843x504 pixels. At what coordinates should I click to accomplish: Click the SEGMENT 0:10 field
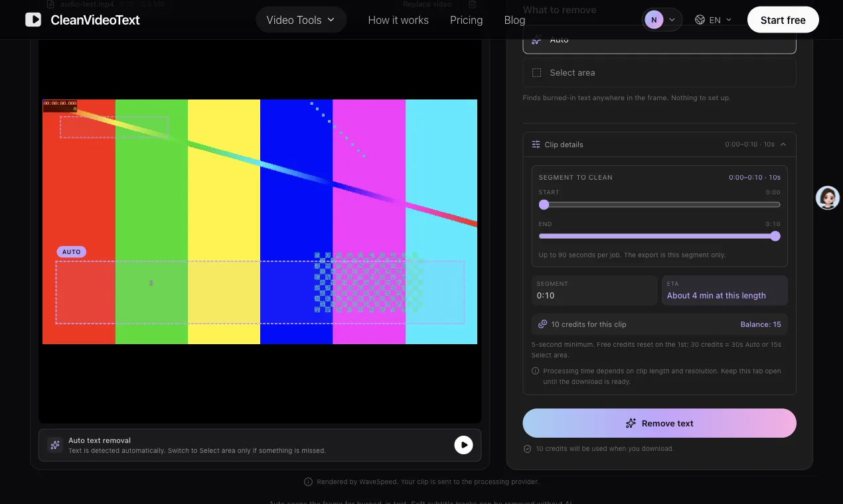pyautogui.click(x=595, y=290)
